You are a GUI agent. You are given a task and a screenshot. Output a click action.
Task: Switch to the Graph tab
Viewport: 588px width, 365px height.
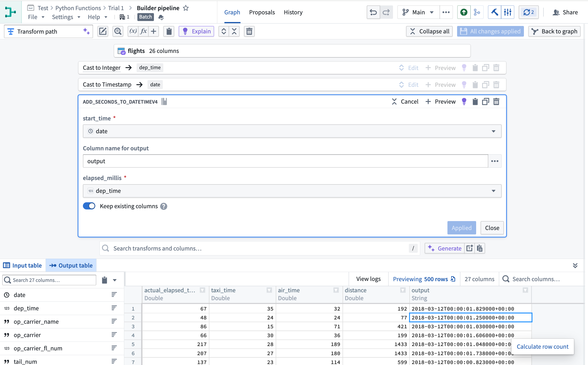(x=232, y=12)
